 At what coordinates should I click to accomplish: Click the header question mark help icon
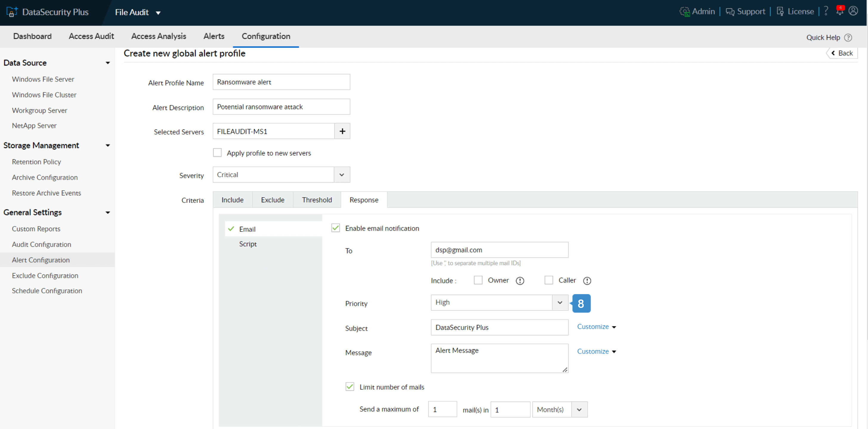point(826,11)
